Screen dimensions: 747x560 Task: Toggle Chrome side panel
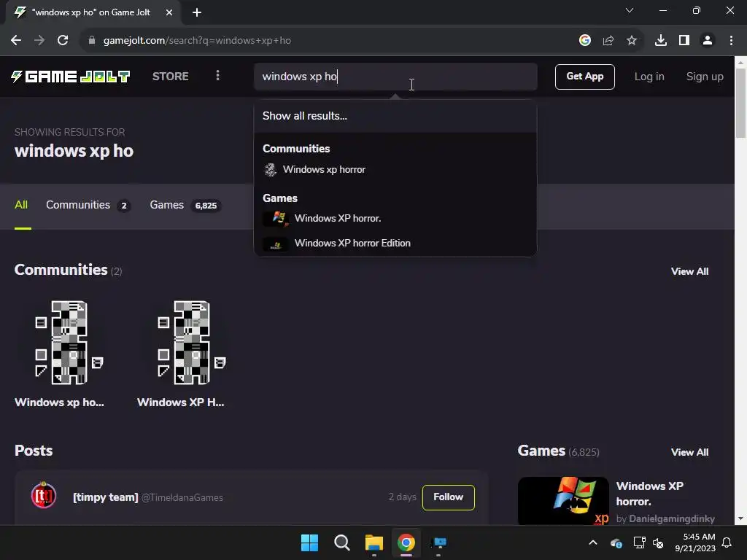click(684, 41)
